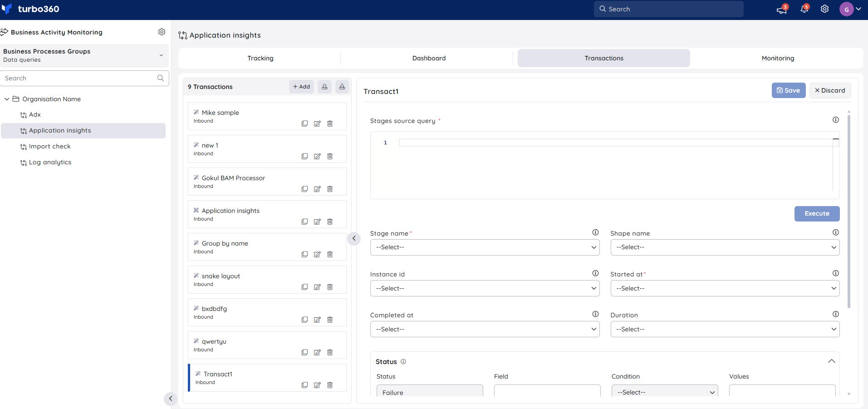This screenshot has width=868, height=409.
Task: Show Stages source query info tooltip
Action: [836, 120]
